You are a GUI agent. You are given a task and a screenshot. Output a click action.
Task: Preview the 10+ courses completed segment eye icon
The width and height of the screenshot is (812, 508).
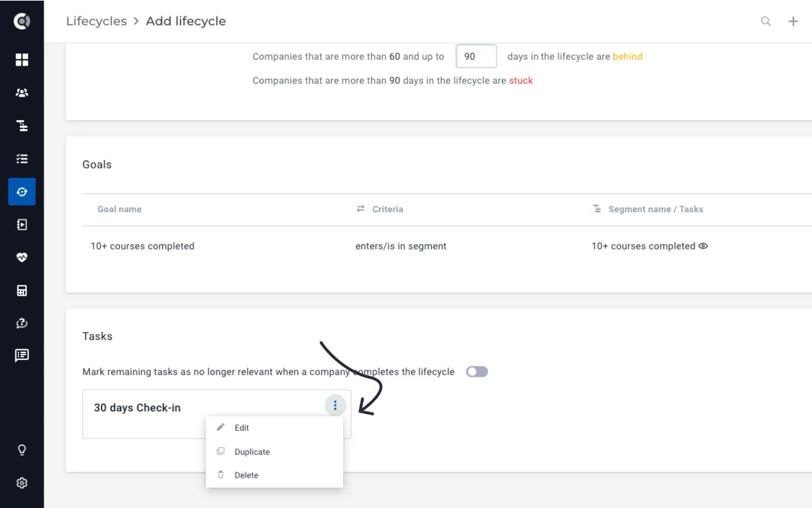pyautogui.click(x=703, y=246)
